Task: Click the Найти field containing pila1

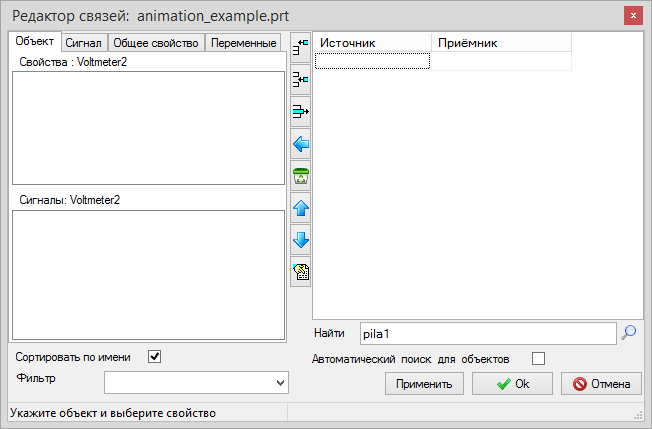Action: [486, 333]
